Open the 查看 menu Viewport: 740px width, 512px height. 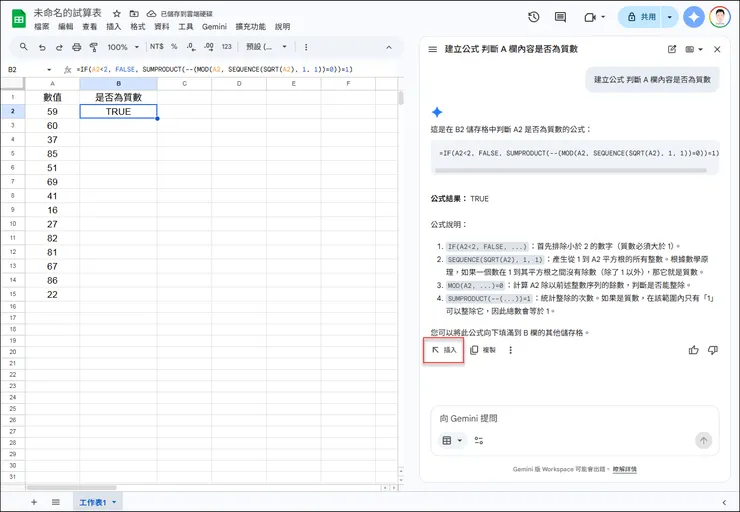point(90,26)
